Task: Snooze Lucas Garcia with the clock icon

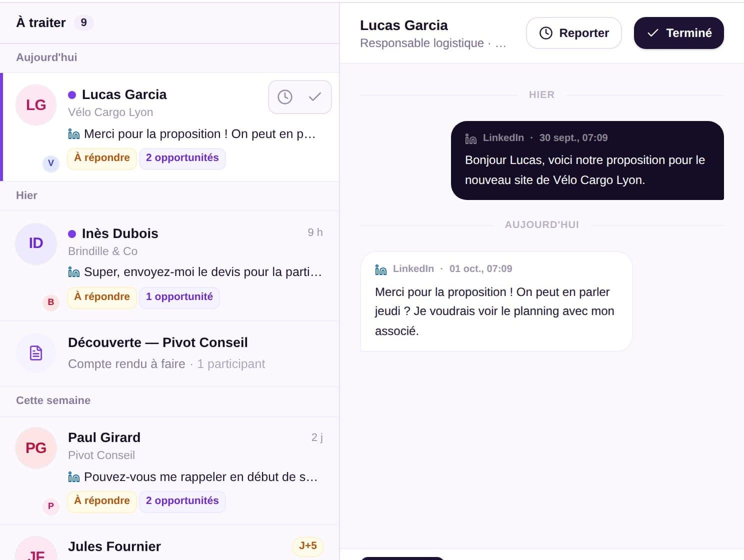Action: click(285, 97)
